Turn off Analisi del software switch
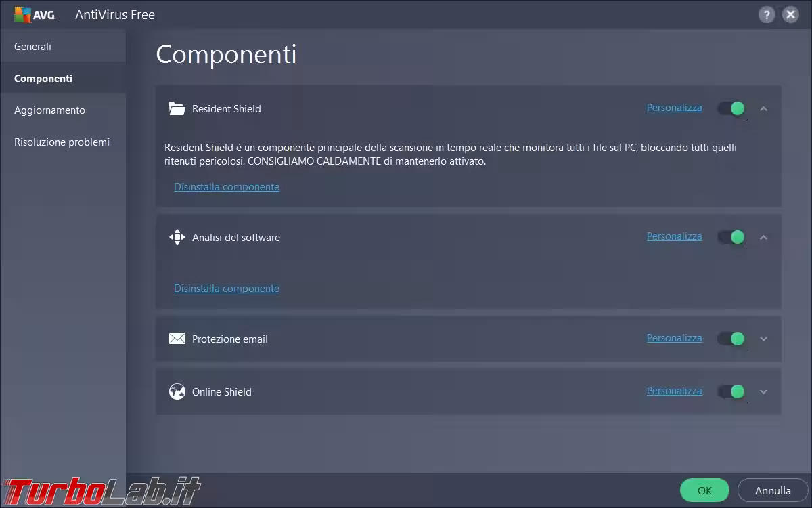Image resolution: width=812 pixels, height=508 pixels. coord(731,237)
